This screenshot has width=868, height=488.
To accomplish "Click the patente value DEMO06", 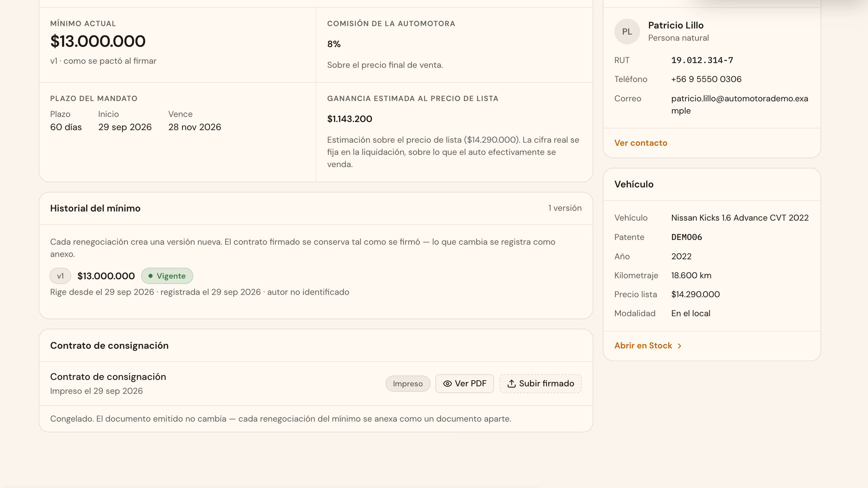I will [686, 237].
